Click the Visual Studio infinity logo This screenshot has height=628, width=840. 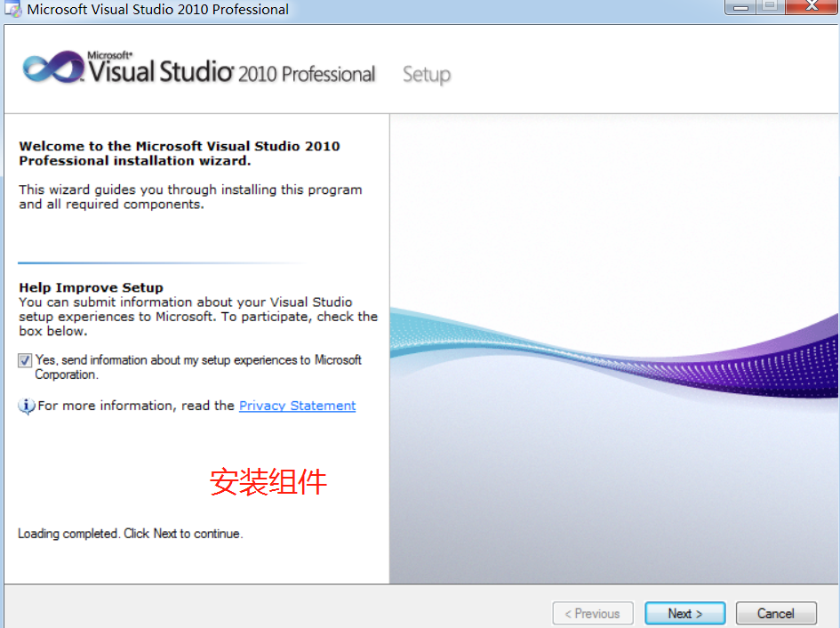[52, 68]
